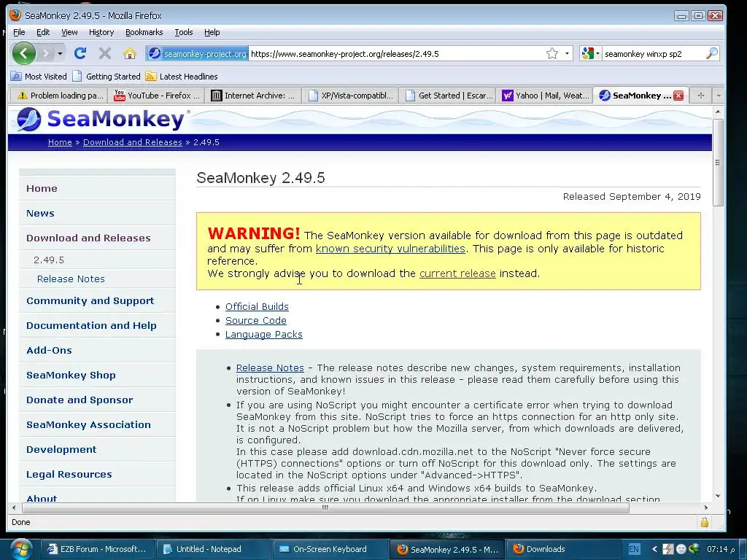747x560 pixels.
Task: Switch to the Internet Archive tab
Action: tap(253, 96)
